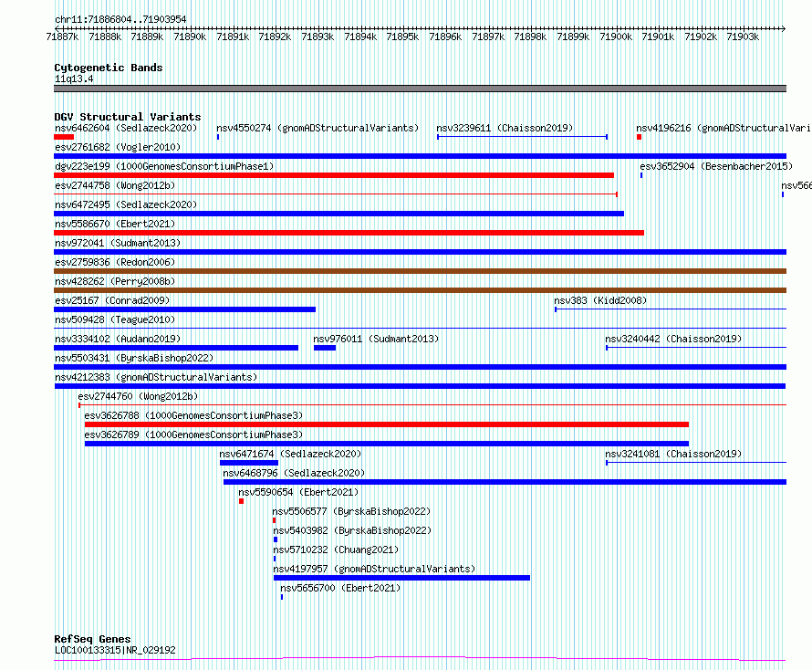Viewport: 812px width, 670px height.
Task: Click the nsv3239611 (Chaisson2019) label
Action: click(x=505, y=128)
